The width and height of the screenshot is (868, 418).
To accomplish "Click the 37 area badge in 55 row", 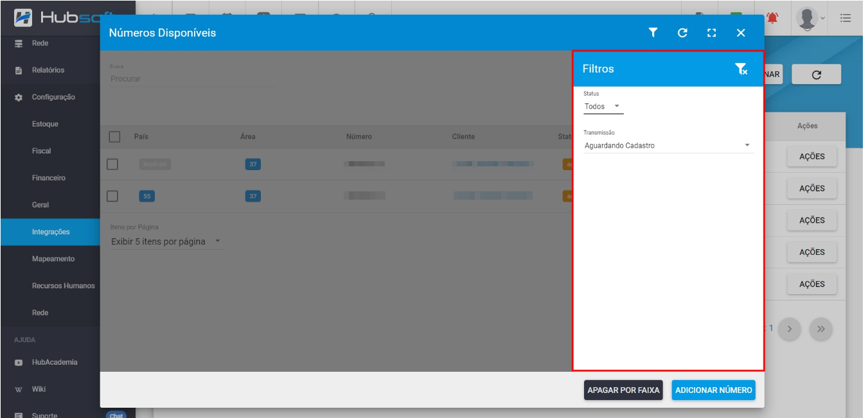I will [253, 196].
